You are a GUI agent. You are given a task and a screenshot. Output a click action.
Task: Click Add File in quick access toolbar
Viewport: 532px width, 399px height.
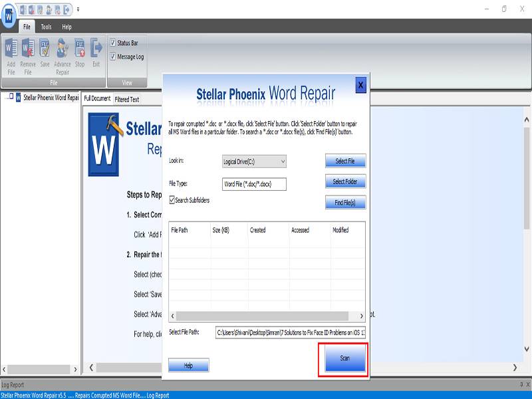click(23, 10)
